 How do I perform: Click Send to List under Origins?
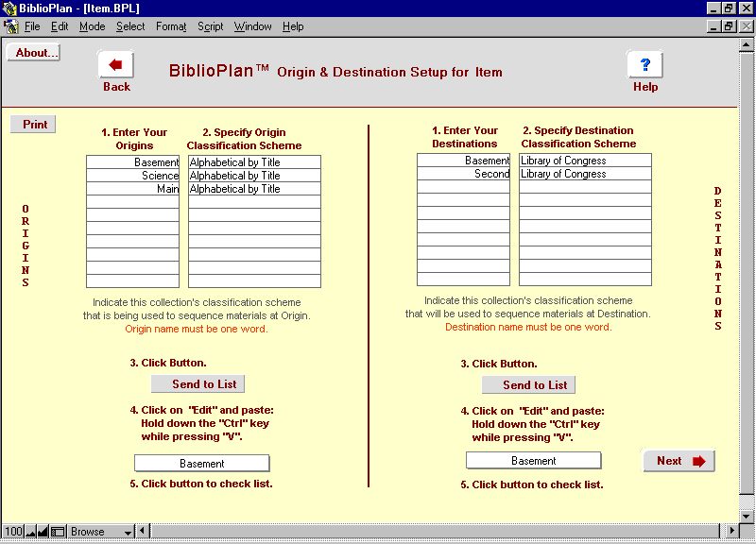tap(198, 384)
